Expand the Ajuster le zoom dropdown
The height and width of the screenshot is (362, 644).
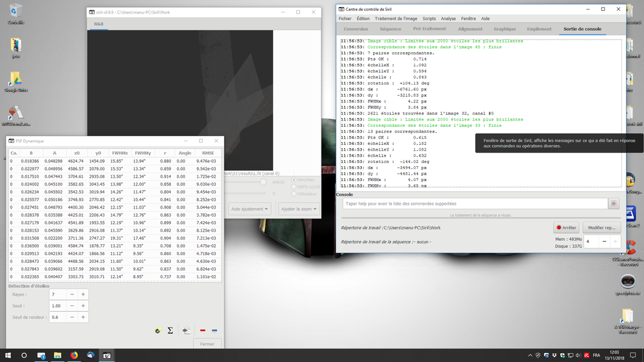[x=299, y=209]
